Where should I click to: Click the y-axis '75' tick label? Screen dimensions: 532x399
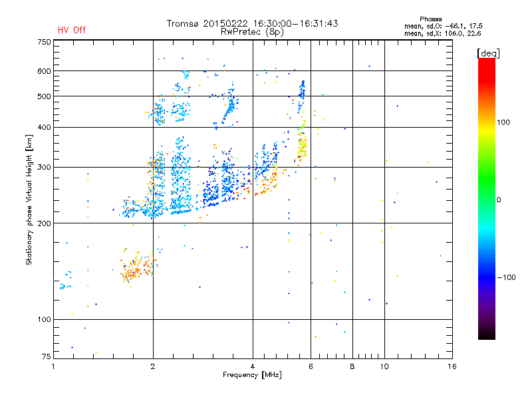tap(47, 356)
